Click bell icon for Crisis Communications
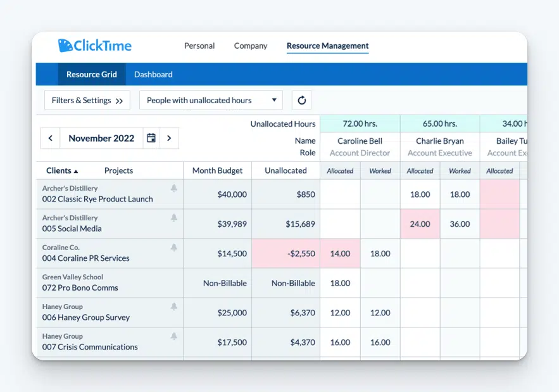 (x=173, y=336)
